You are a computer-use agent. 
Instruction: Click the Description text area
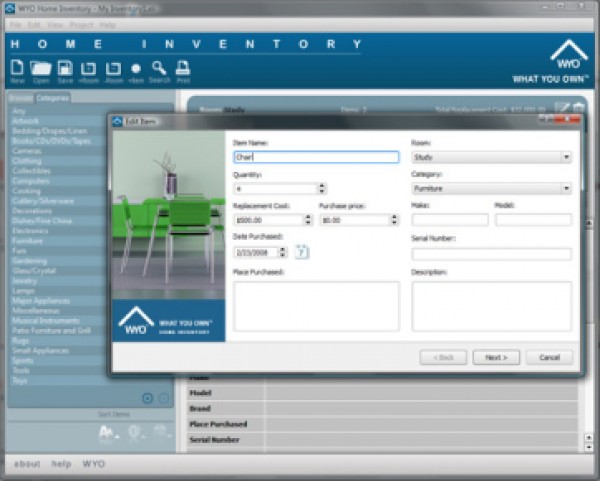[x=491, y=306]
